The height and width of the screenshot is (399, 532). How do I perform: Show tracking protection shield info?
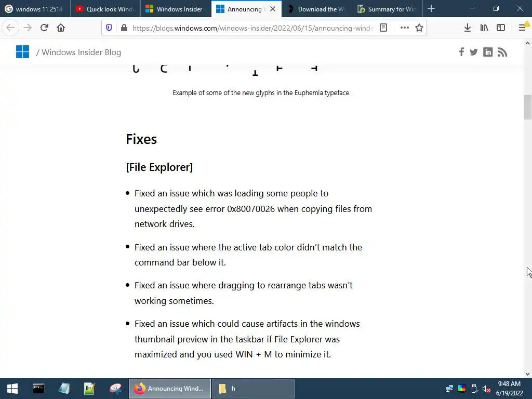pyautogui.click(x=109, y=28)
